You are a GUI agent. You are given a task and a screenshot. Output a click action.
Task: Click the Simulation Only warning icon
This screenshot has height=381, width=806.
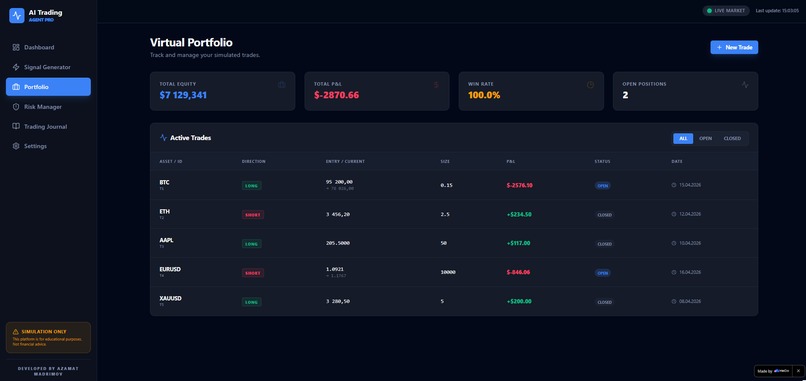click(16, 332)
